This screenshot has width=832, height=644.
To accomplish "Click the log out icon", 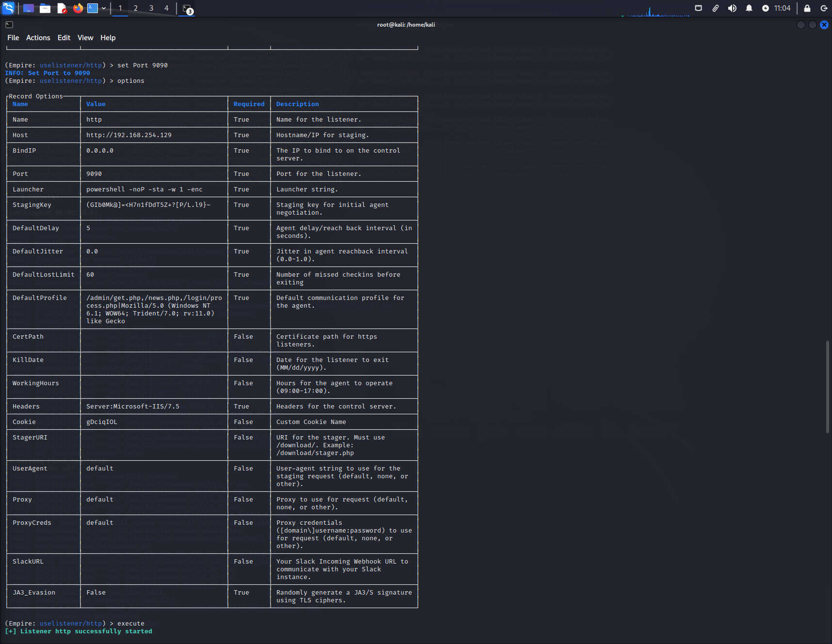I will [x=824, y=8].
